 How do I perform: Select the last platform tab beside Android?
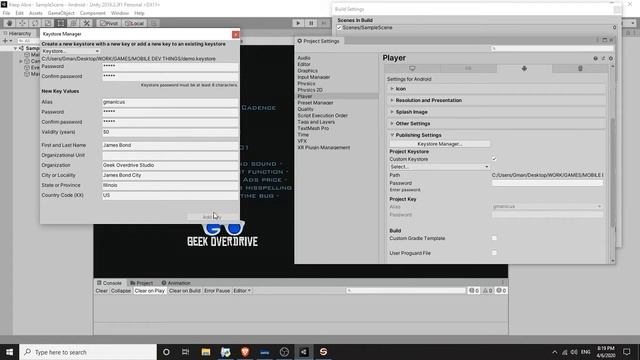(580, 69)
